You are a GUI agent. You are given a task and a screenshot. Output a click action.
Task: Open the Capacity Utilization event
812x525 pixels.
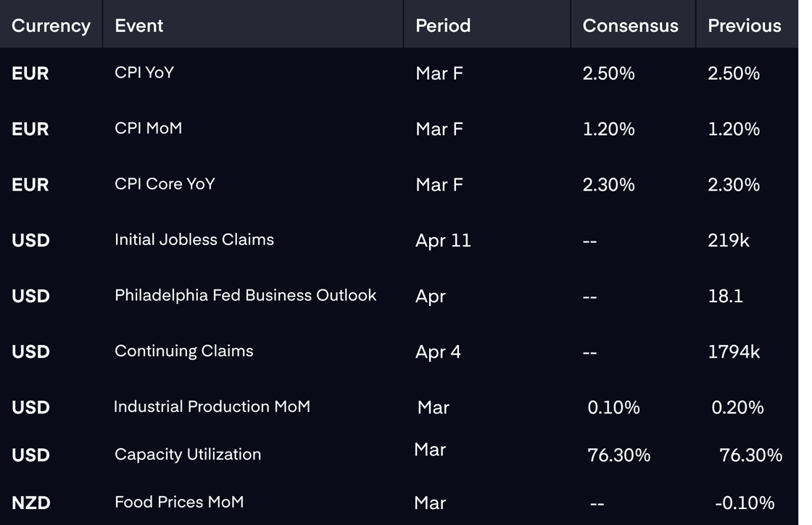click(x=188, y=455)
